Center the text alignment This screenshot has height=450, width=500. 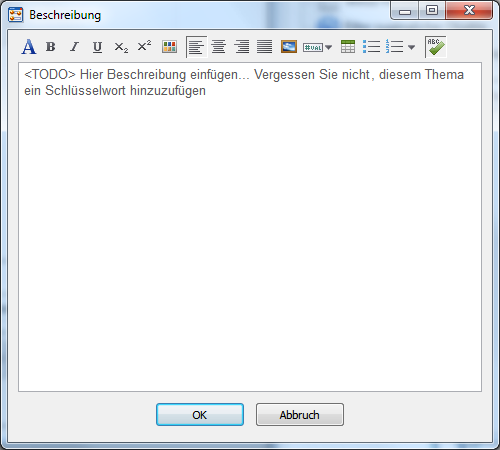pyautogui.click(x=219, y=47)
